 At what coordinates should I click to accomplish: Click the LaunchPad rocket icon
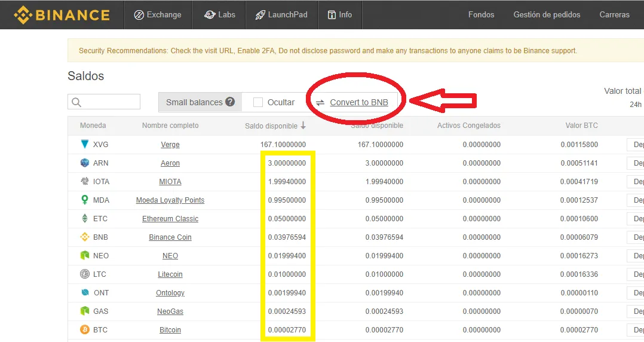(260, 15)
